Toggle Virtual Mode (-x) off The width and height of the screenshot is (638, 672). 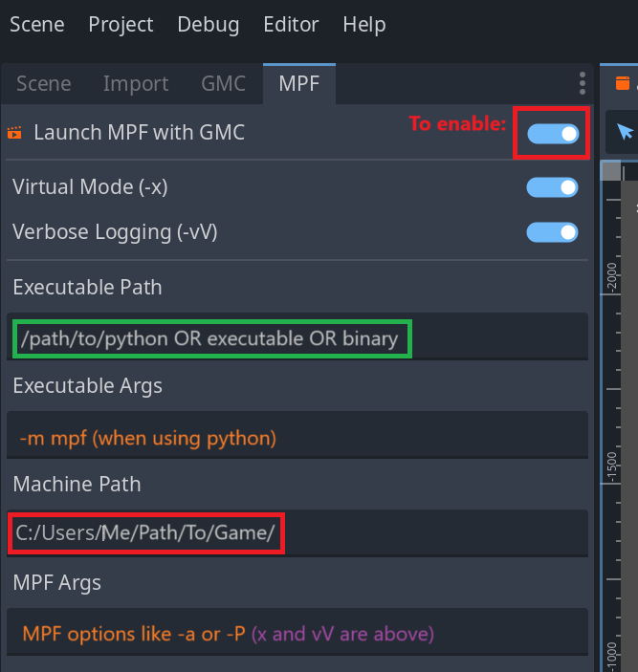pos(553,187)
